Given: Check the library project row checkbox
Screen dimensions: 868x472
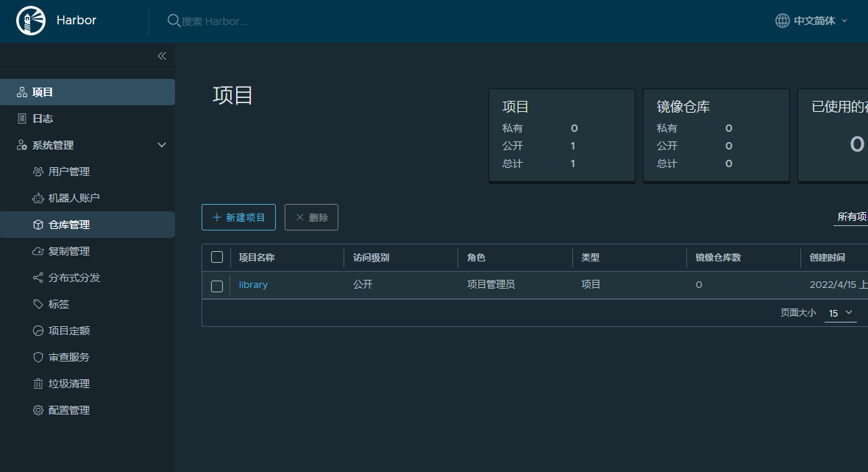Looking at the screenshot, I should point(217,286).
